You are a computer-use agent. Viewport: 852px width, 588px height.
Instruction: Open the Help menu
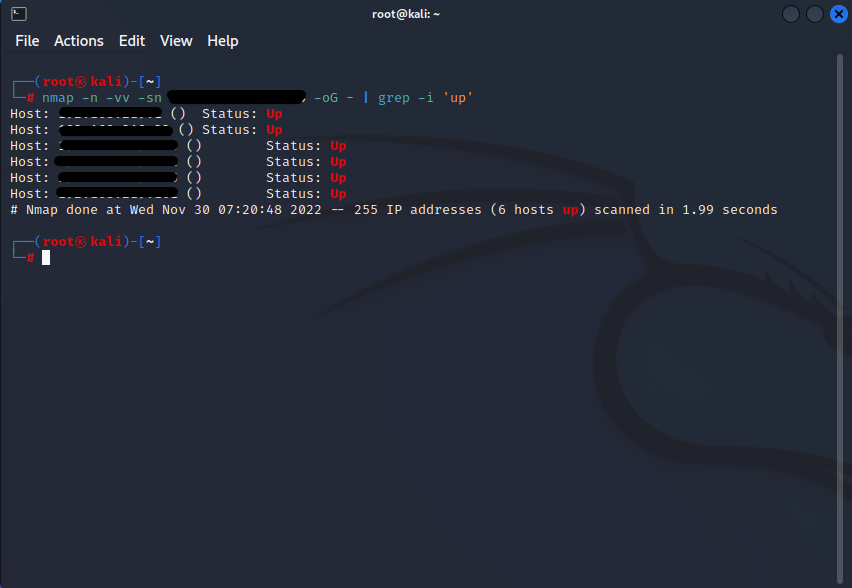pyautogui.click(x=222, y=41)
